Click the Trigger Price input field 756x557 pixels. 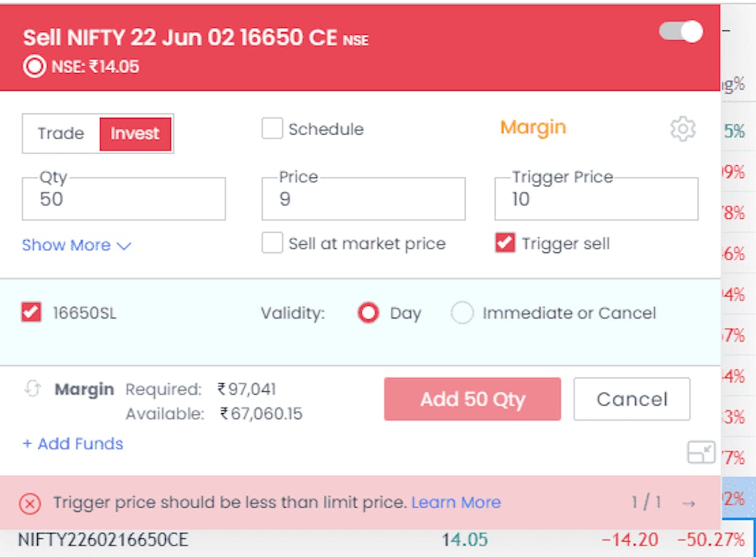[x=596, y=199]
